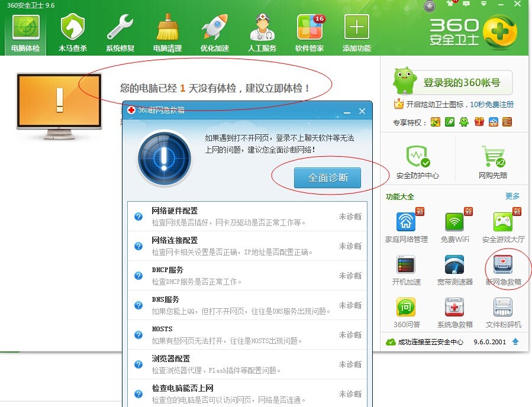The width and height of the screenshot is (532, 407).
Task: Click the blue update arrow beside version number
Action: [515, 341]
